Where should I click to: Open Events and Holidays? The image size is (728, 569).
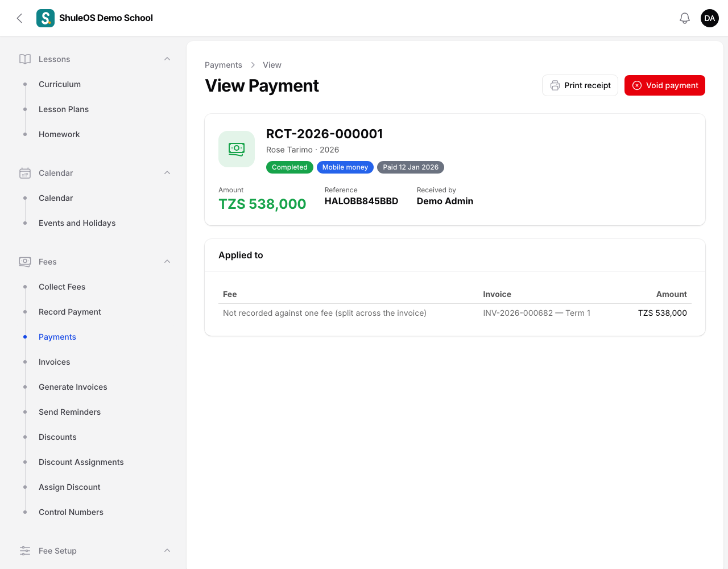pyautogui.click(x=77, y=223)
